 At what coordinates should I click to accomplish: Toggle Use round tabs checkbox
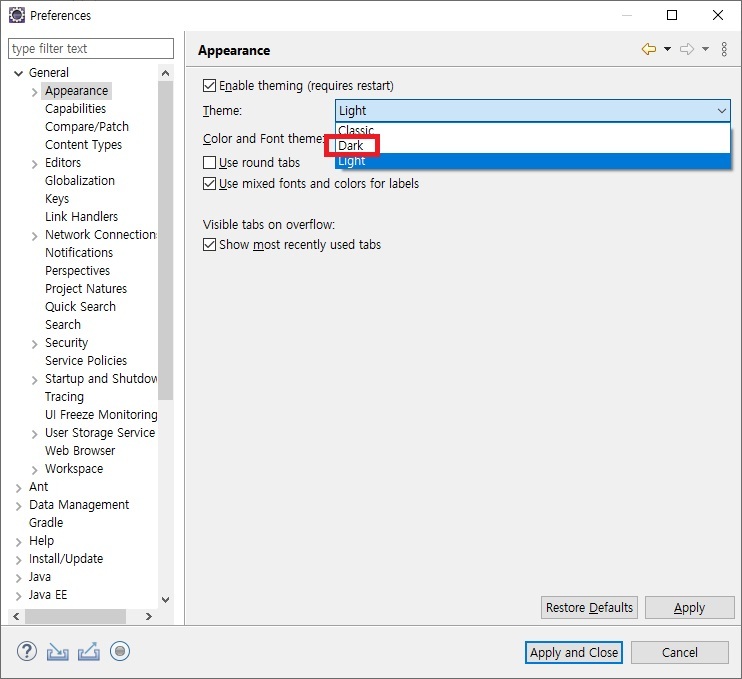(x=209, y=163)
